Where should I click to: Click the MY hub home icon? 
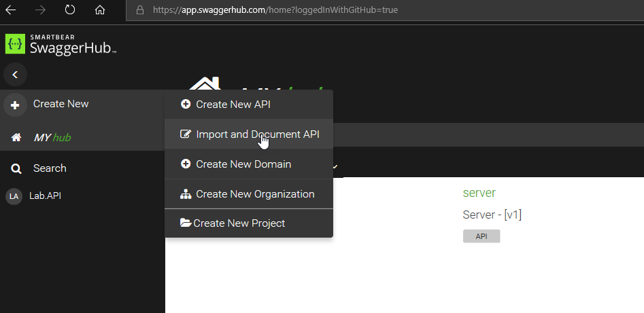[x=16, y=137]
